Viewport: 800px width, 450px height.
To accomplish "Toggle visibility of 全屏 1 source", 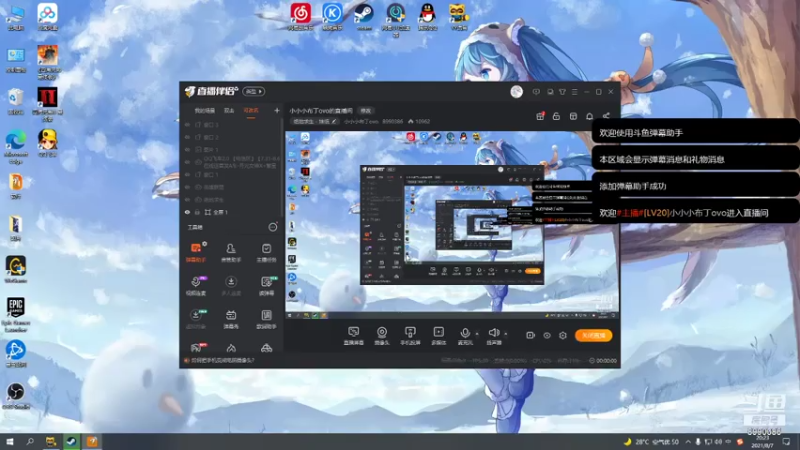I will click(187, 212).
